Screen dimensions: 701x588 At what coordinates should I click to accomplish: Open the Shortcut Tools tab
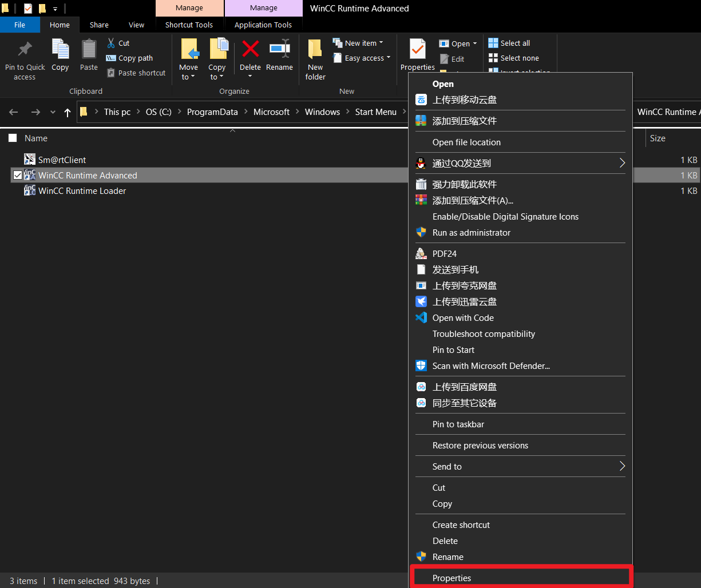click(x=189, y=25)
